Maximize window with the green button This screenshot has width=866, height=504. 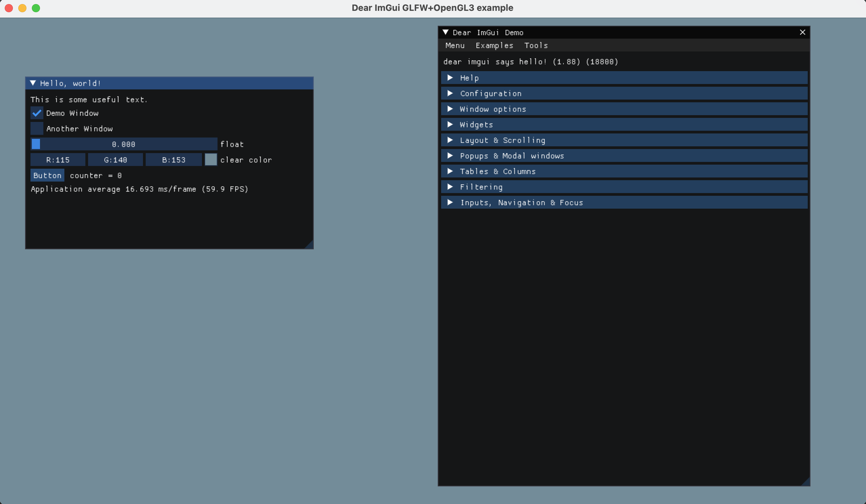36,8
